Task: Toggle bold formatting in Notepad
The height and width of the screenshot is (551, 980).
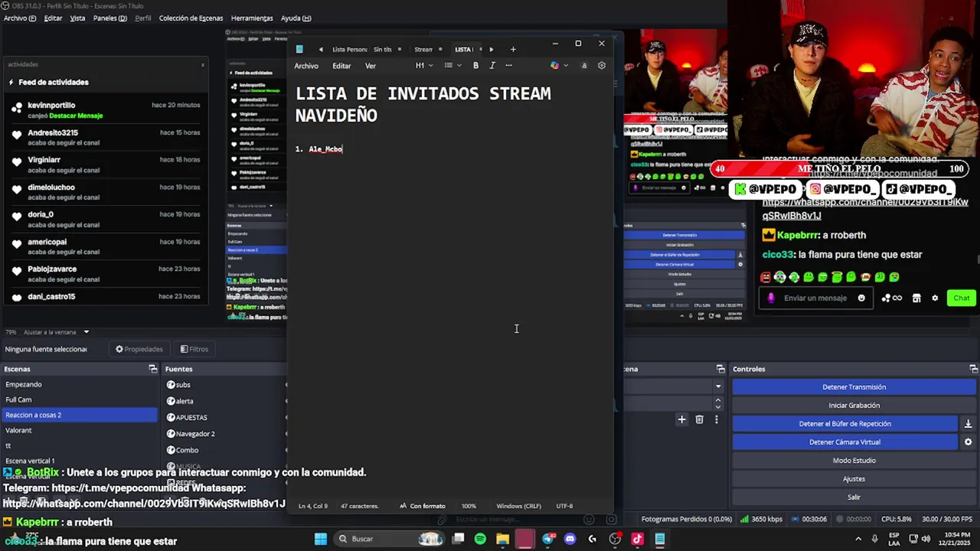Action: (475, 66)
